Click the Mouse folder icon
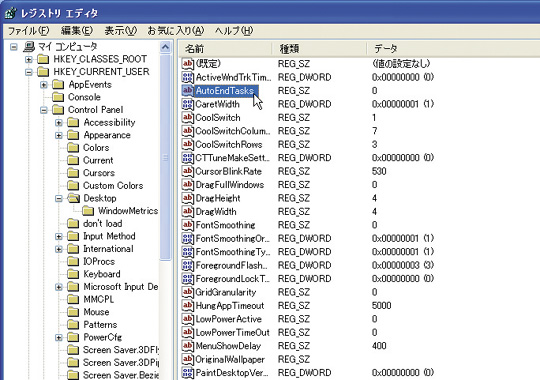The height and width of the screenshot is (380, 540). tap(73, 312)
